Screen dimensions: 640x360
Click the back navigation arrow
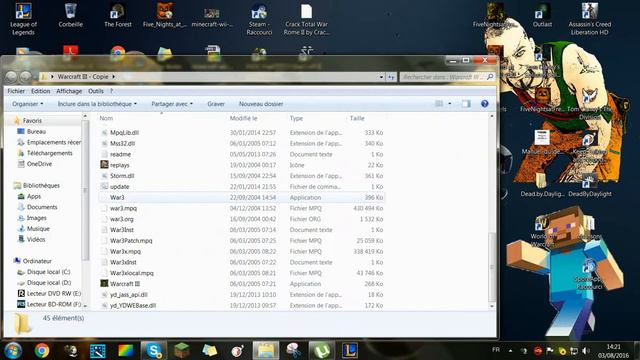pos(11,76)
